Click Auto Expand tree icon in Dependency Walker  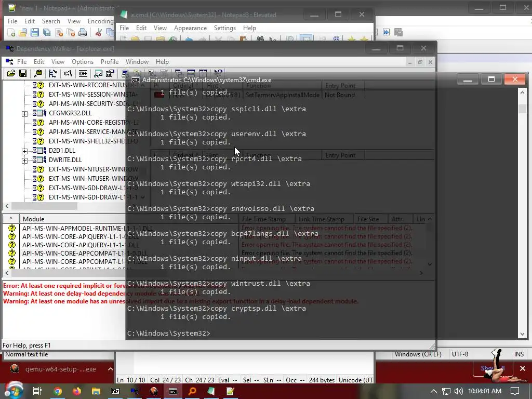pos(52,73)
